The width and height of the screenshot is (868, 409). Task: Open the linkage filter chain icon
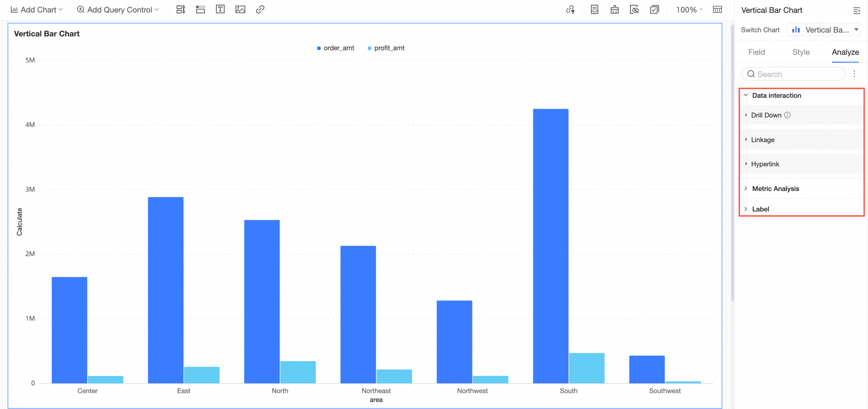coord(571,9)
